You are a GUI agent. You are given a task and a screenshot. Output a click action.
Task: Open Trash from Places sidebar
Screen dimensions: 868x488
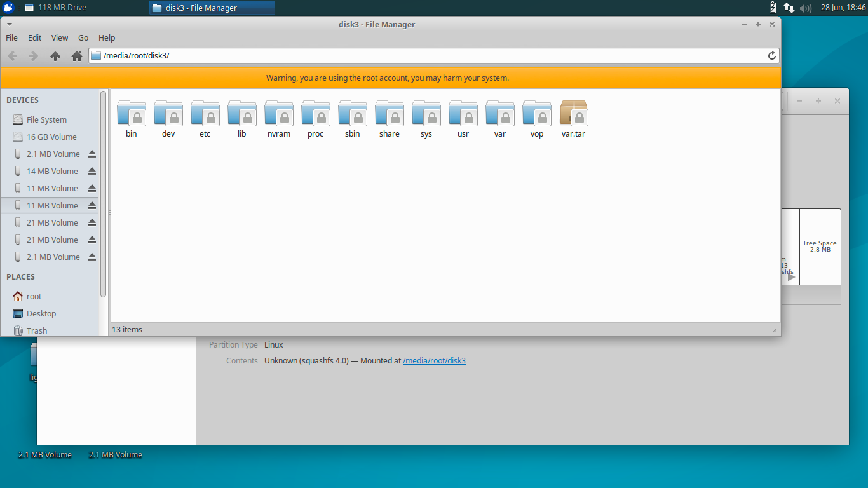pos(37,330)
